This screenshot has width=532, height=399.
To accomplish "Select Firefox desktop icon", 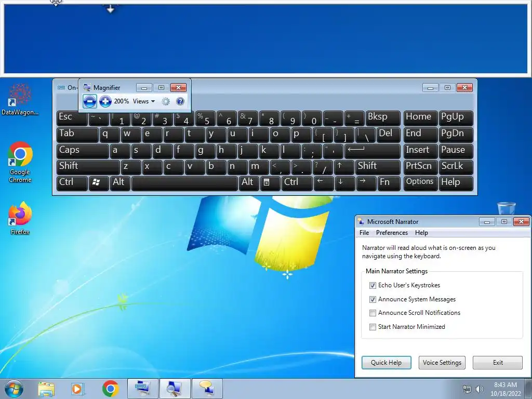I will tap(20, 218).
